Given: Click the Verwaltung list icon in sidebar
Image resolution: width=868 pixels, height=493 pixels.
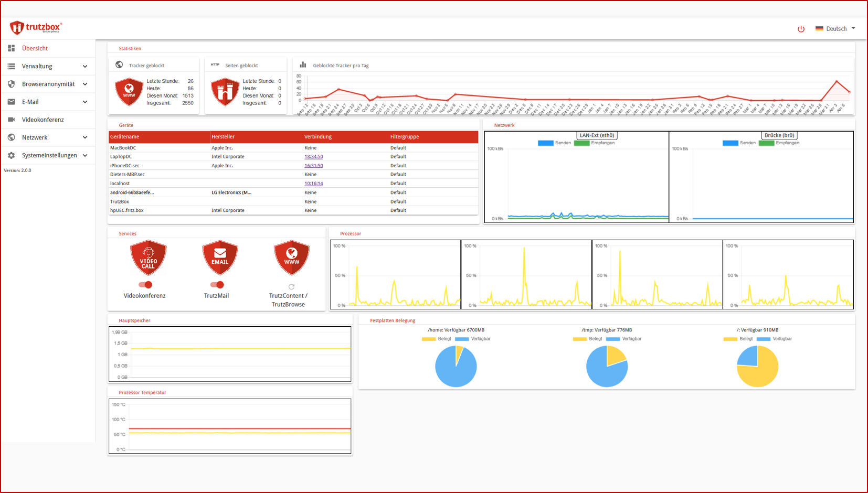Looking at the screenshot, I should point(12,66).
